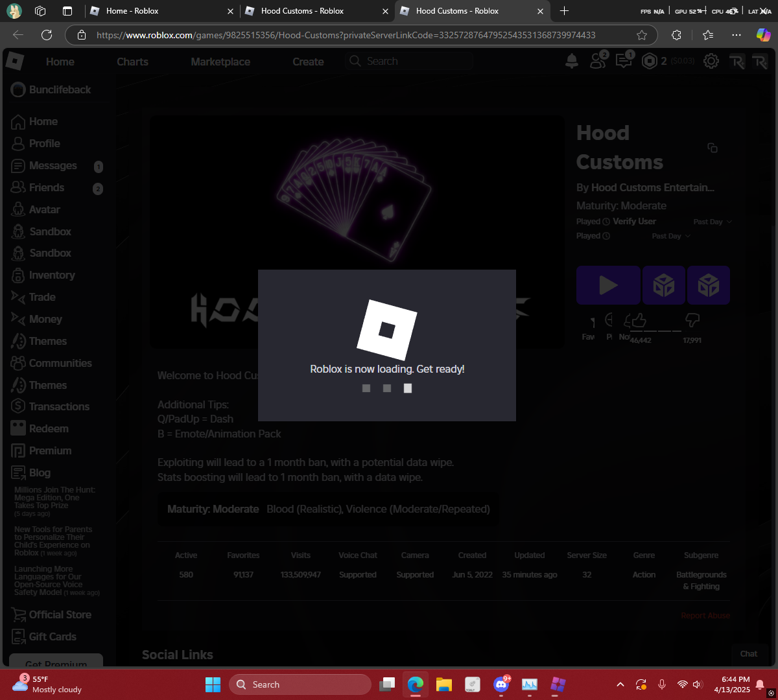Open blog post 'New Tools for Parents'

coord(53,541)
